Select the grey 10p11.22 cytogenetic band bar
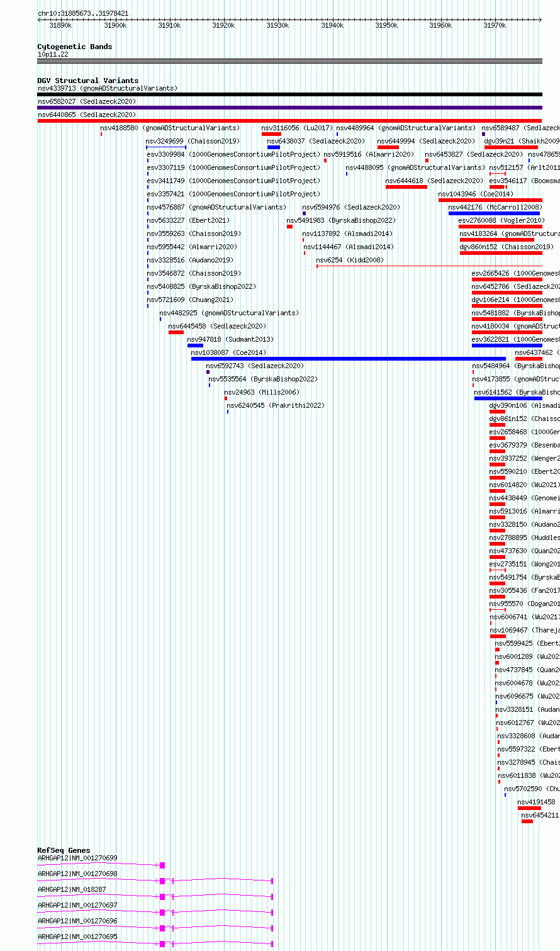The image size is (560, 951). click(x=289, y=61)
